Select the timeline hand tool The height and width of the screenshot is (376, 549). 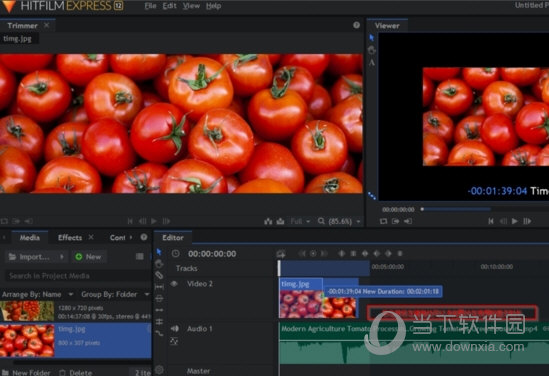[159, 263]
